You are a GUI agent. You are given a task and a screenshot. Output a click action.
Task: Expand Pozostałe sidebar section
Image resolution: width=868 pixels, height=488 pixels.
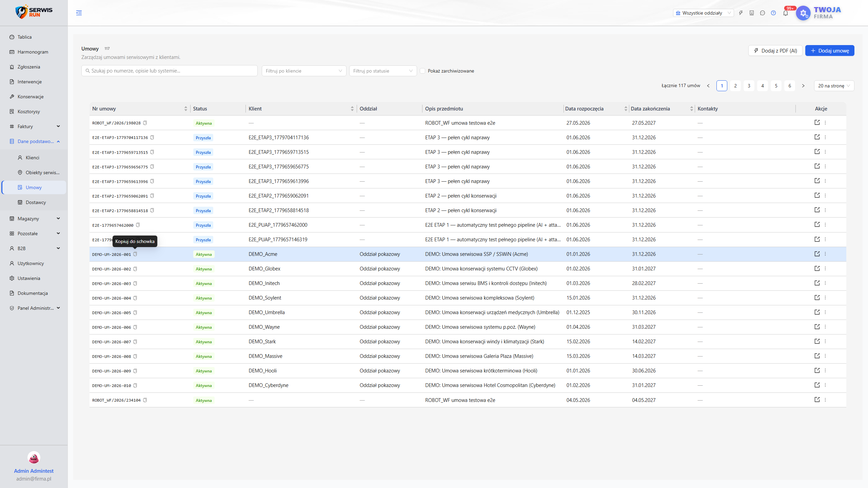(x=34, y=233)
